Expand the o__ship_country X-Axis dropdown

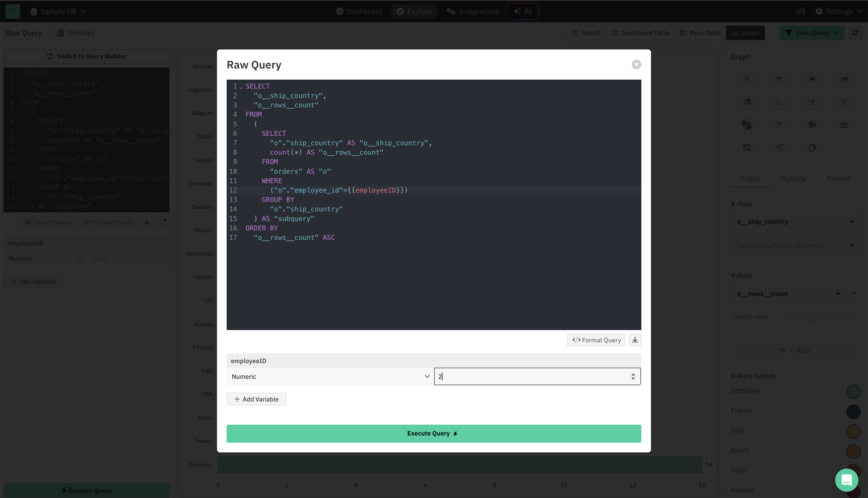795,222
